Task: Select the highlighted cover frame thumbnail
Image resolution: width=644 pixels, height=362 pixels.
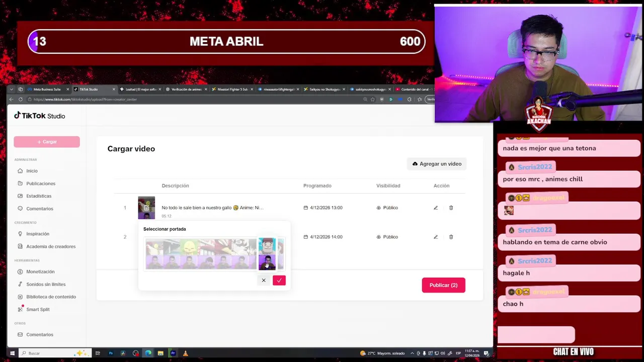Action: pyautogui.click(x=267, y=254)
